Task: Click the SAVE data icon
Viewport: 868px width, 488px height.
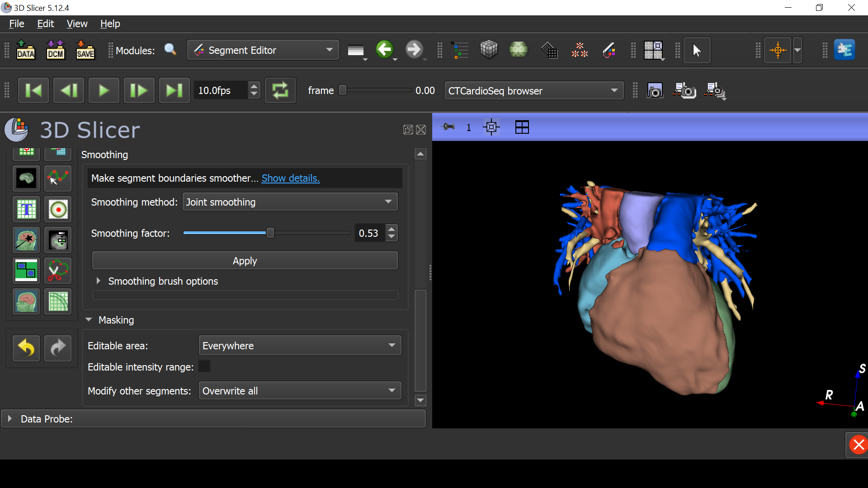Action: point(85,50)
